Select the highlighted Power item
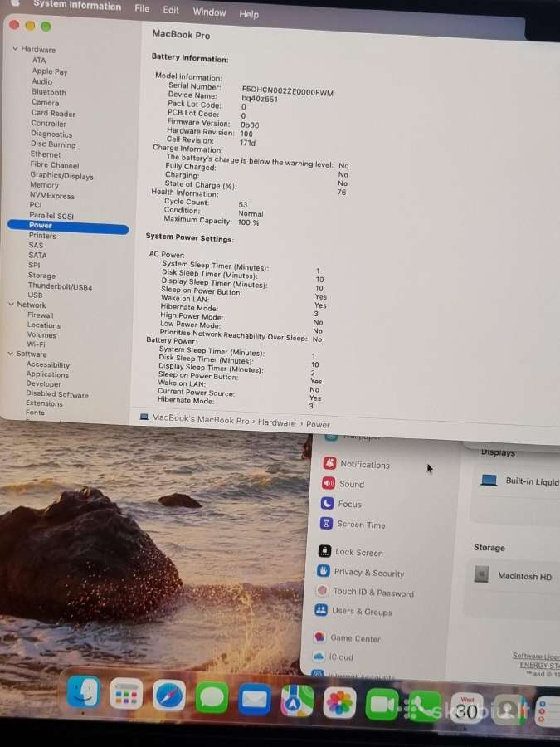Image resolution: width=560 pixels, height=747 pixels. (x=68, y=227)
